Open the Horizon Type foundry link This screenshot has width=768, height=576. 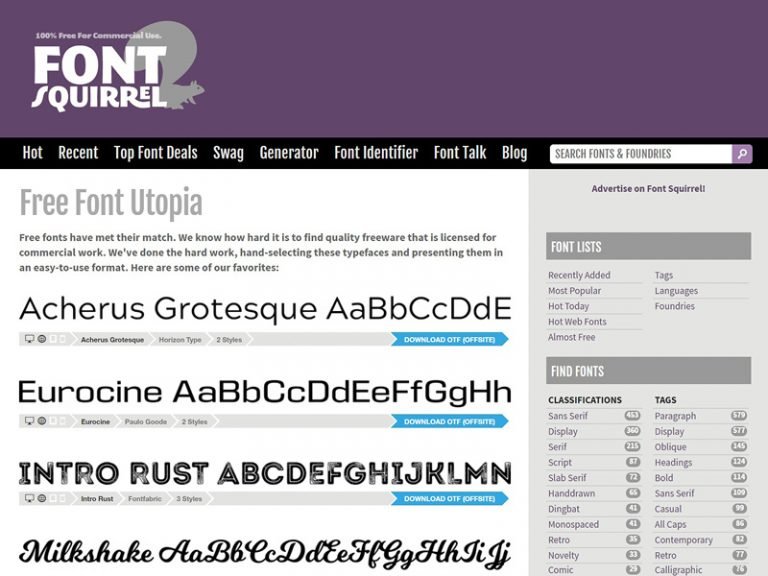(180, 339)
